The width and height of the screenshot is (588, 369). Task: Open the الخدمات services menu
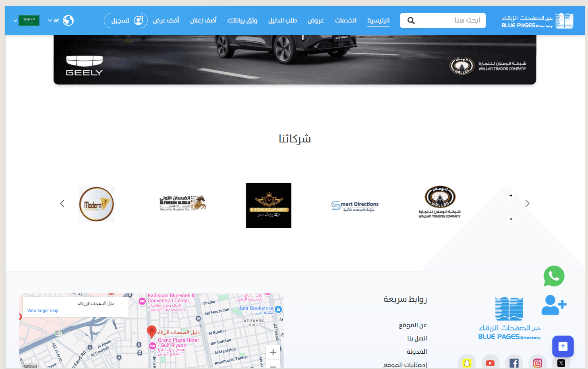click(346, 20)
